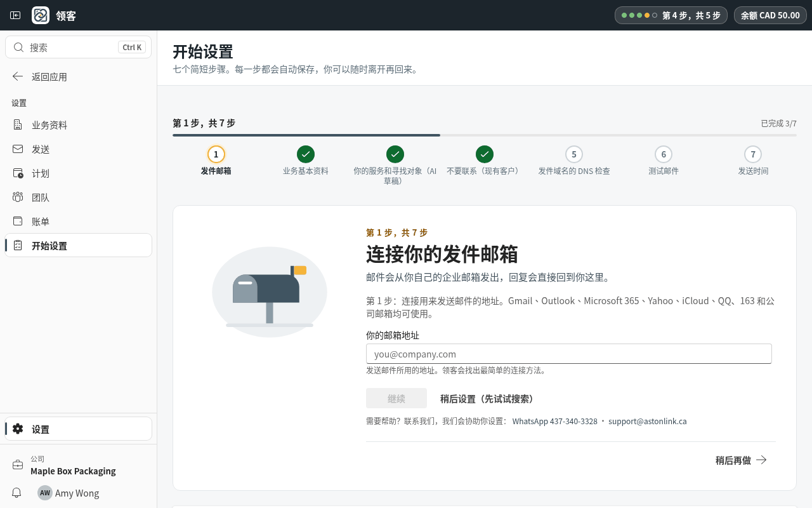Jump to step 6 测试邮件
The image size is (812, 508).
664,161
